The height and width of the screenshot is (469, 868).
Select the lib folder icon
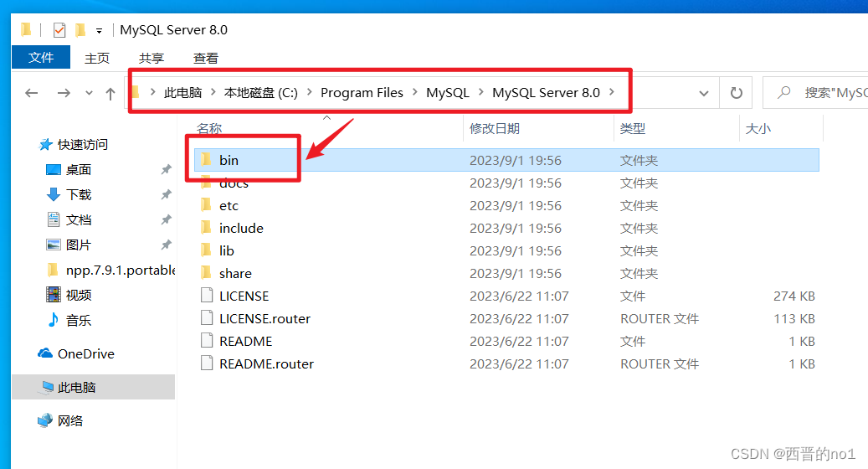[x=207, y=251]
